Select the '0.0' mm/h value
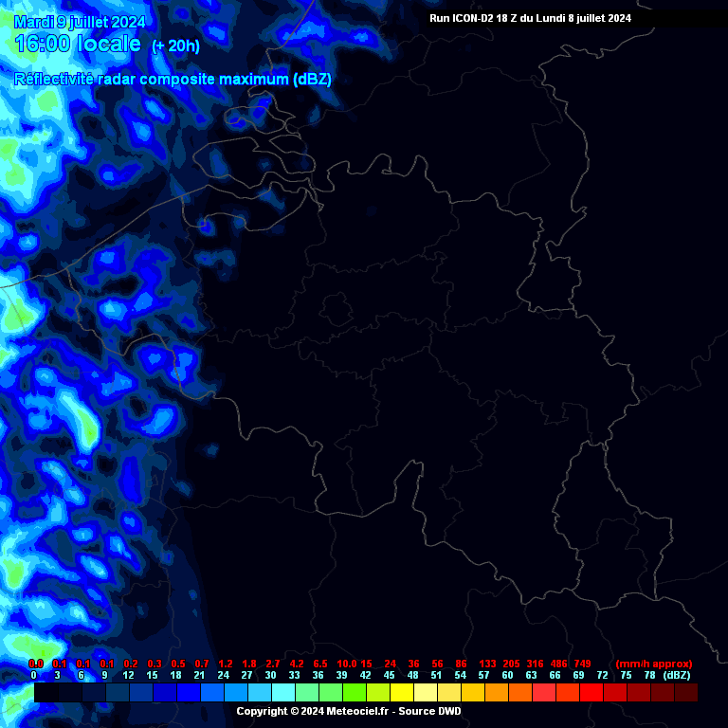 coord(36,664)
